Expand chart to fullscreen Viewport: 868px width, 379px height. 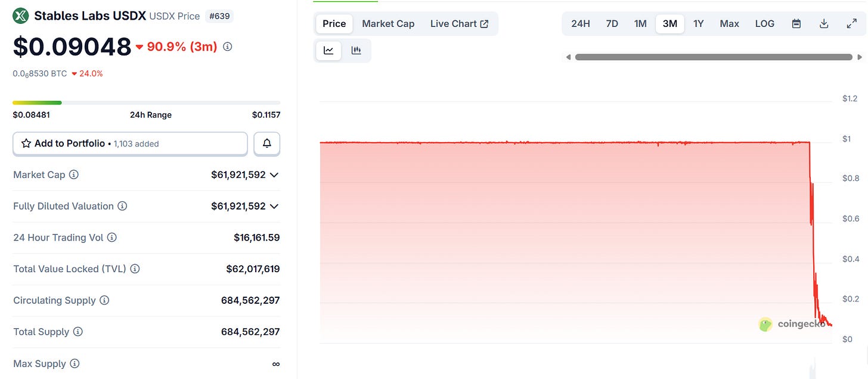(x=851, y=24)
